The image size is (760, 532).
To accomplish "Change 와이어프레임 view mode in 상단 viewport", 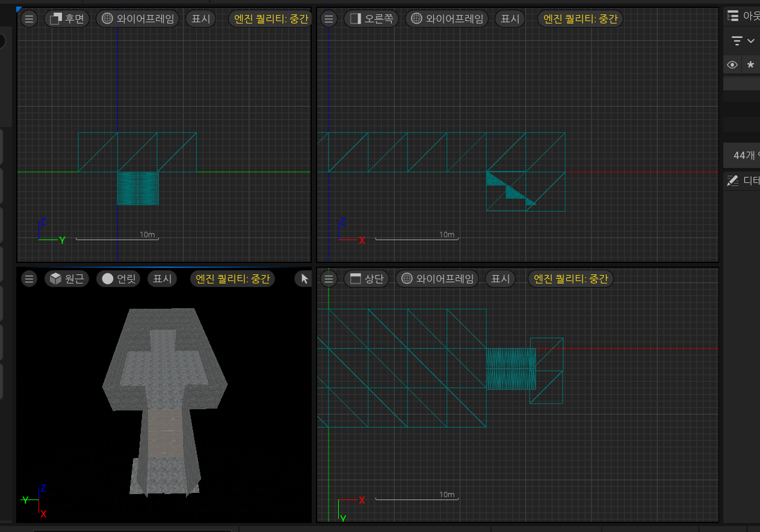I will (x=437, y=279).
